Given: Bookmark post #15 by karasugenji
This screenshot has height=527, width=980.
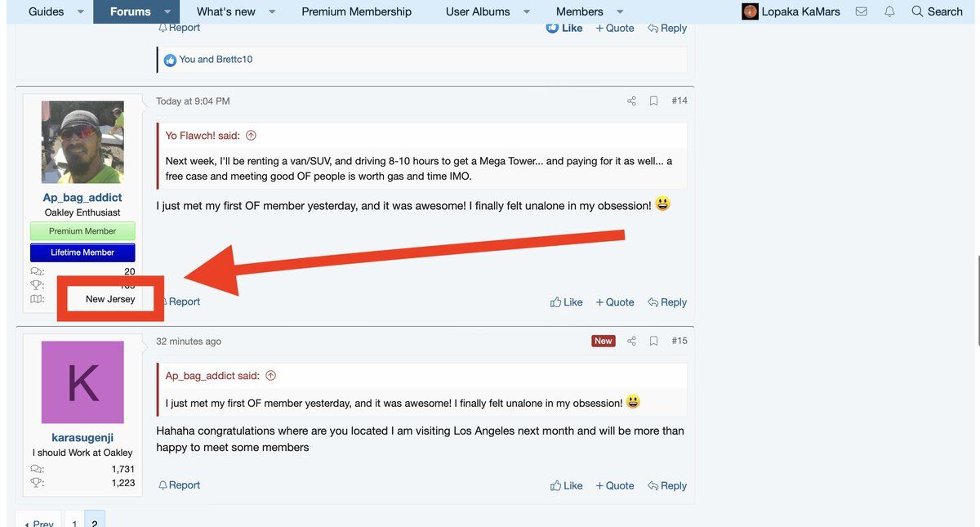Looking at the screenshot, I should click(x=653, y=342).
